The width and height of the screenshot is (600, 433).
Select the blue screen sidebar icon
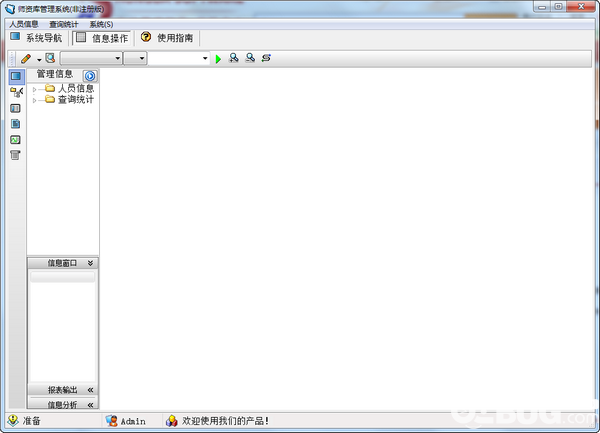tap(16, 77)
